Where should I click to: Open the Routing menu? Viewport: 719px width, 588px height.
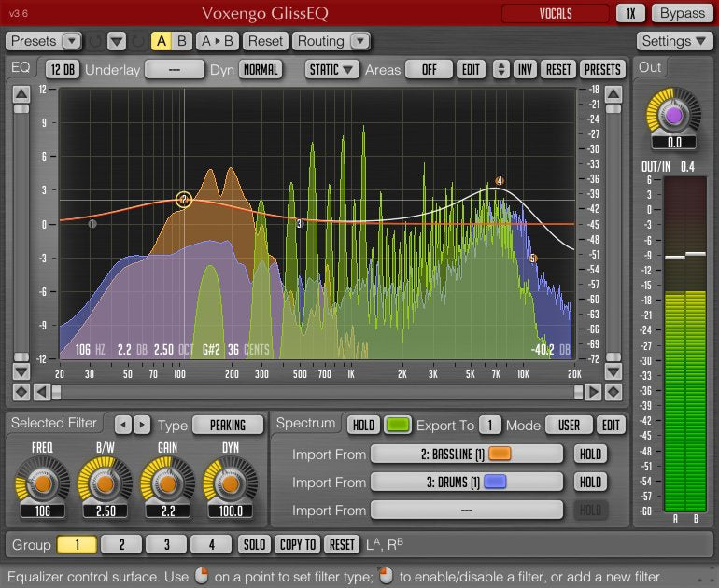click(331, 41)
